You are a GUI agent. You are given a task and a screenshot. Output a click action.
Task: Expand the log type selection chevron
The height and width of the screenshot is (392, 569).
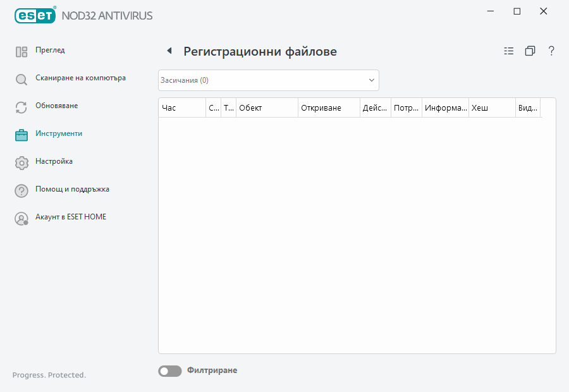pyautogui.click(x=371, y=80)
